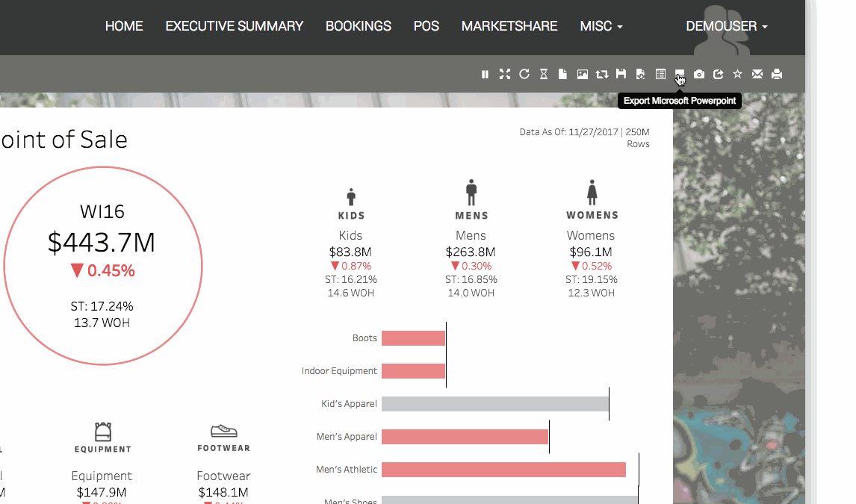The image size is (856, 504).
Task: Click the hourglass icon in the toolbar
Action: pyautogui.click(x=544, y=74)
